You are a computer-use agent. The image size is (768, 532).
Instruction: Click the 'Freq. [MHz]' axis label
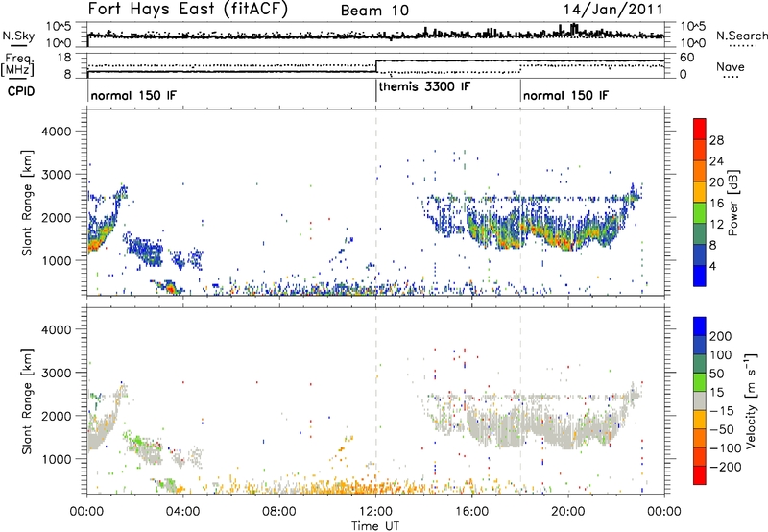[17, 64]
